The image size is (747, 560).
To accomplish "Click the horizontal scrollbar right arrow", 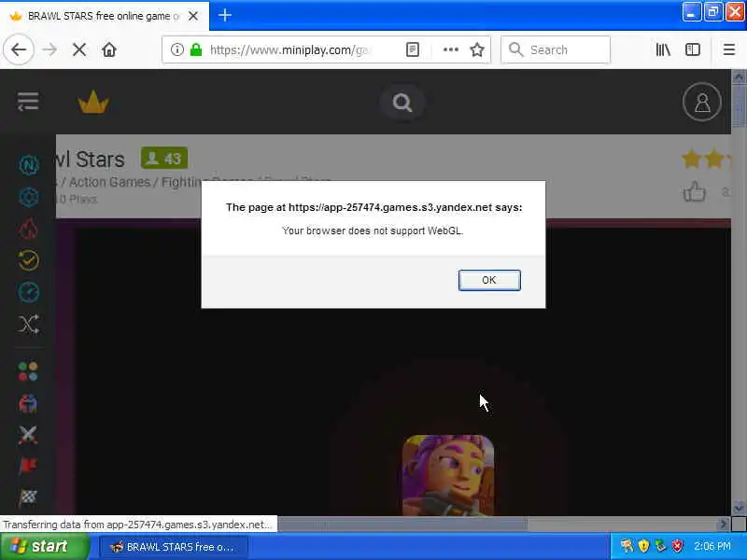I will coord(723,525).
